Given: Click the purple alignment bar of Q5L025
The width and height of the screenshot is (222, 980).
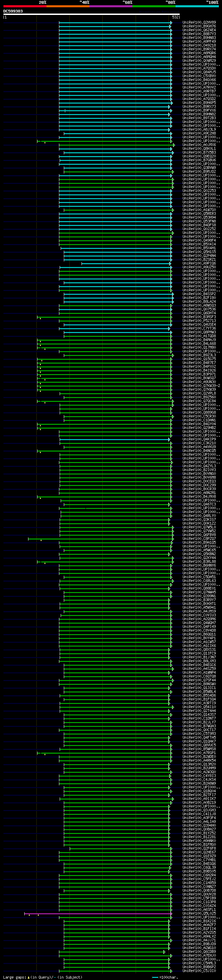Looking at the screenshot, I should point(98,913).
